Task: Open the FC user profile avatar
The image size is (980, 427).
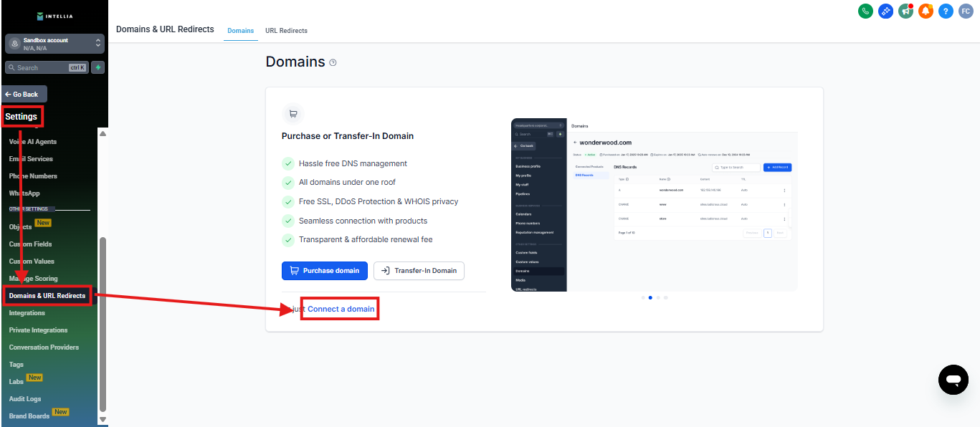Action: [x=966, y=11]
